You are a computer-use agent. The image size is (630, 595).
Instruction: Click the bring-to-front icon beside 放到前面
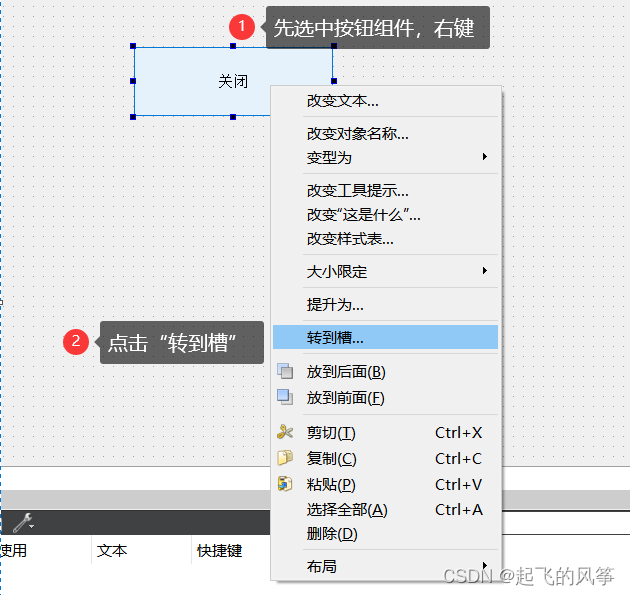pos(285,397)
